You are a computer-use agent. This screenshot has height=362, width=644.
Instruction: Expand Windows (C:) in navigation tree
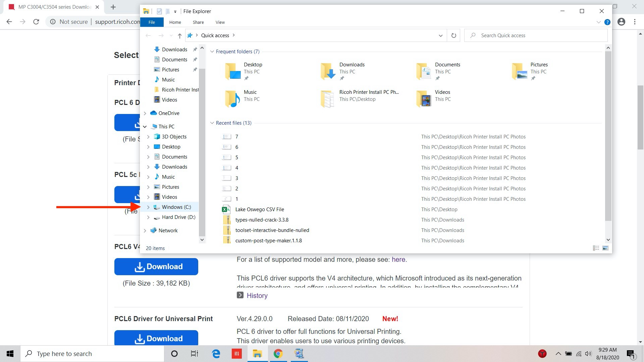coord(148,207)
